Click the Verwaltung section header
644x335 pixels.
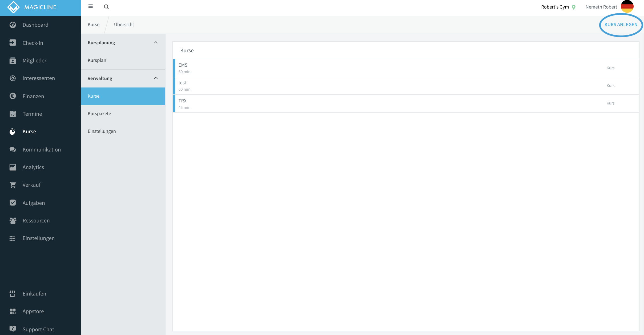(x=123, y=78)
